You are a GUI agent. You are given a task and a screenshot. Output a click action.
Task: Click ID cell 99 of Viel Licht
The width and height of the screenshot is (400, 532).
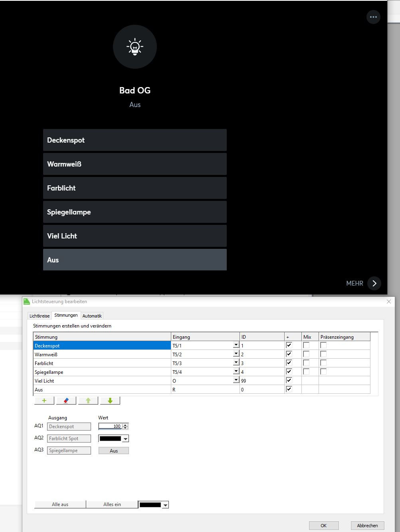(x=262, y=381)
